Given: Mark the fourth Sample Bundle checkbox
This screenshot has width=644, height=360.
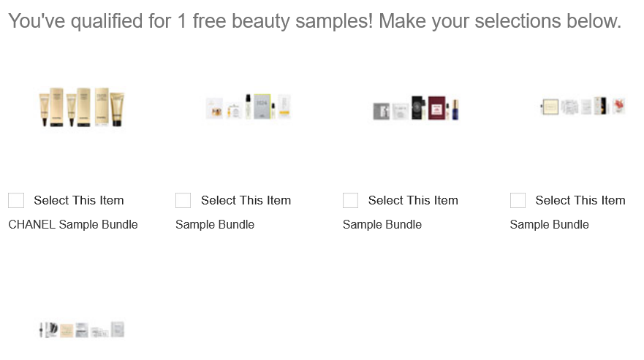Looking at the screenshot, I should tap(518, 200).
